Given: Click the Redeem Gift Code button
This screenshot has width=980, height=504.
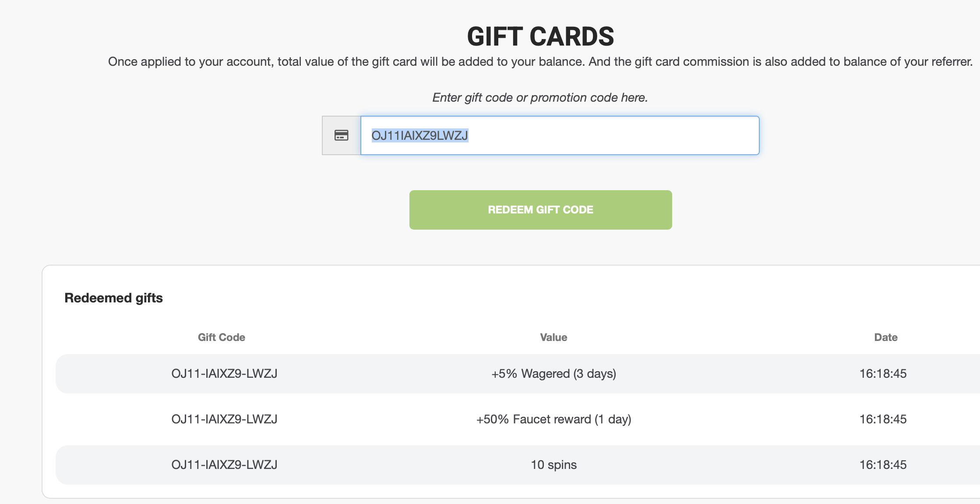Looking at the screenshot, I should click(540, 210).
